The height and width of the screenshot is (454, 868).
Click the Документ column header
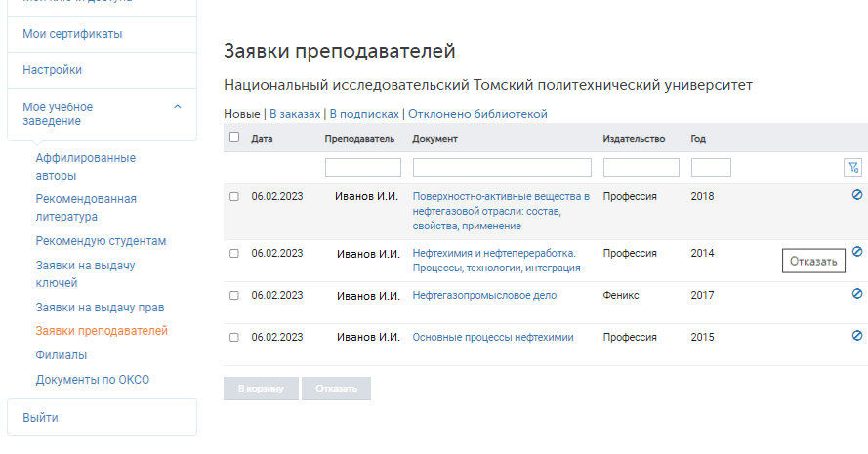pyautogui.click(x=434, y=139)
